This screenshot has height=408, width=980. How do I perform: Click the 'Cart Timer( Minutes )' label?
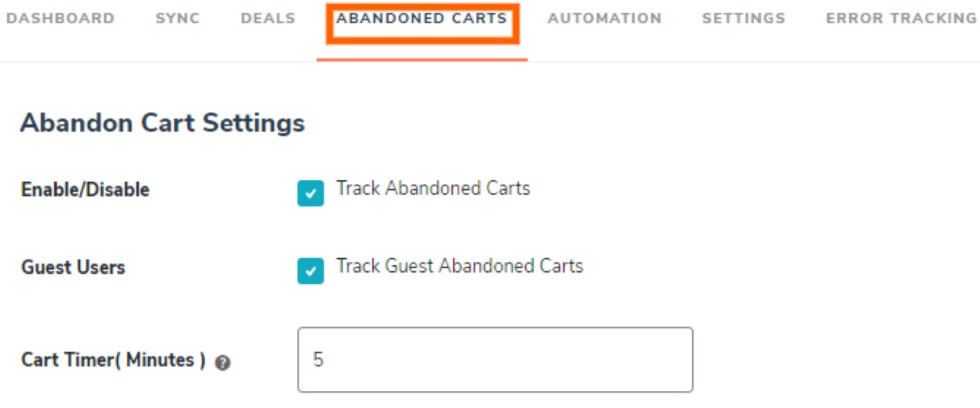(x=113, y=360)
